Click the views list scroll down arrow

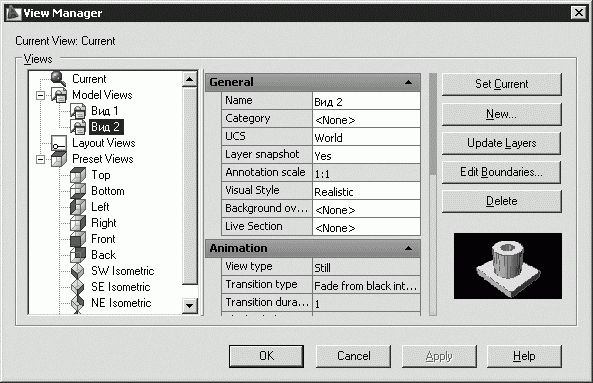pyautogui.click(x=189, y=305)
